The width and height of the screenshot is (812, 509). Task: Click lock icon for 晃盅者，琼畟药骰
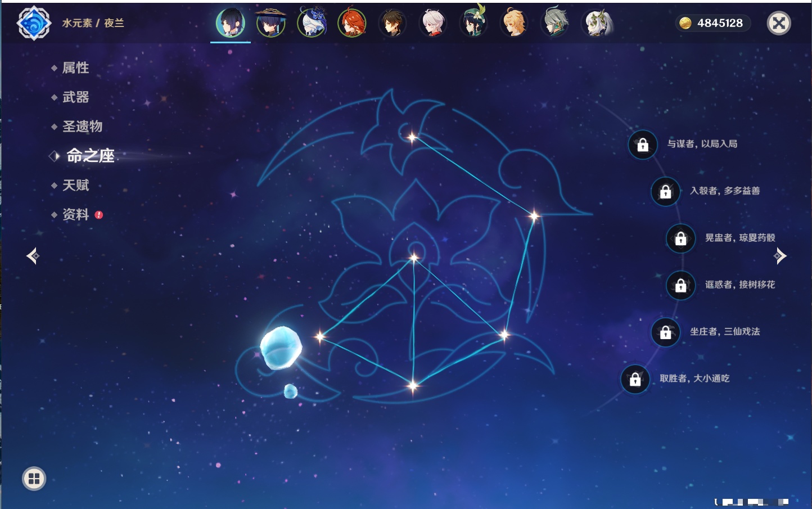pyautogui.click(x=681, y=238)
